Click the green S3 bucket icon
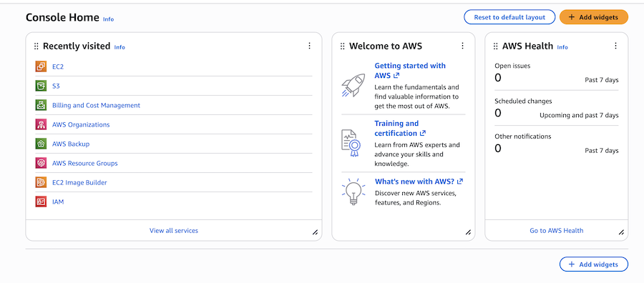 pos(41,86)
